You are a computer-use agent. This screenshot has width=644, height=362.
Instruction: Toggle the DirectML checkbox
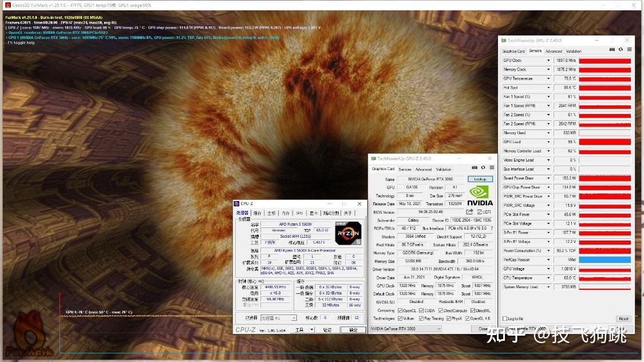pos(473,310)
